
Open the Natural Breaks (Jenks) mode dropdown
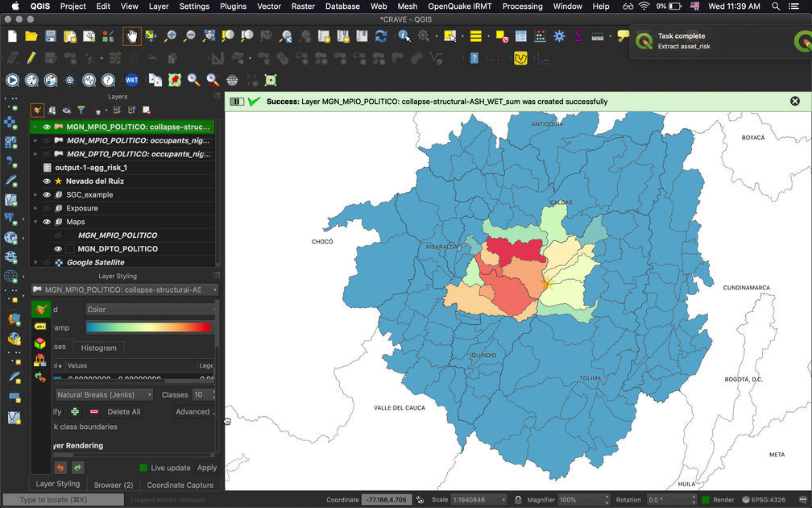104,395
